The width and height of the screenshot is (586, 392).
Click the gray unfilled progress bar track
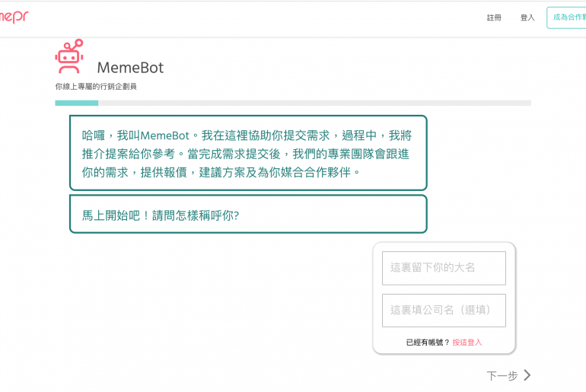point(314,103)
